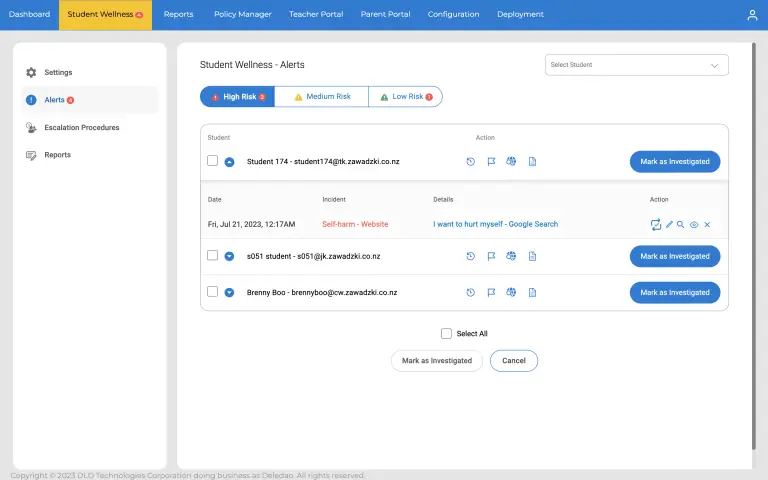Click globe icon in Student 174 row
The image size is (768, 480).
coord(511,161)
